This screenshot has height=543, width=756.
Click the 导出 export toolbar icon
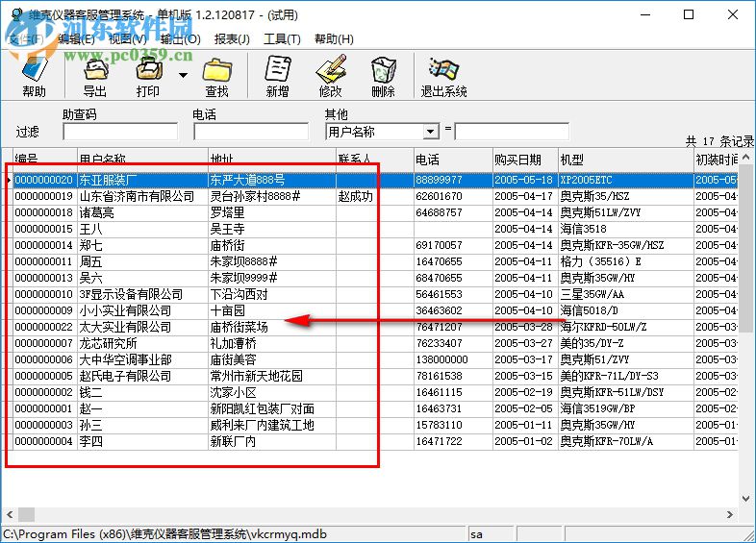click(x=95, y=70)
